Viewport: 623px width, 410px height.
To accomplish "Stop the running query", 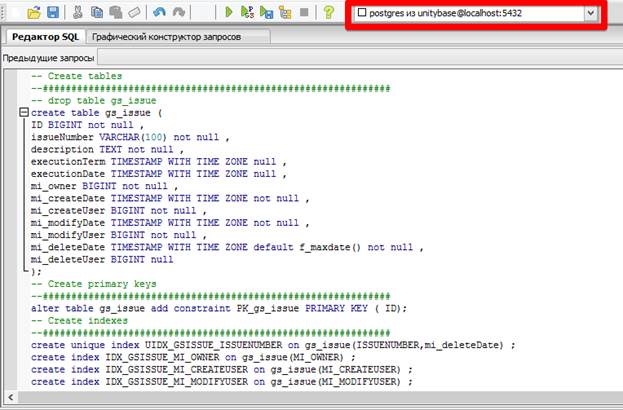I will 303,12.
